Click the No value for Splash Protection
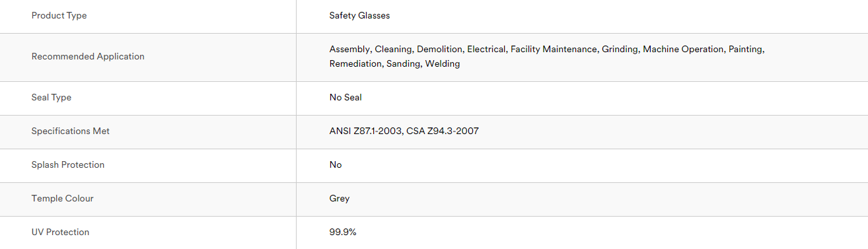Viewport: 868px width, 249px height. [336, 165]
